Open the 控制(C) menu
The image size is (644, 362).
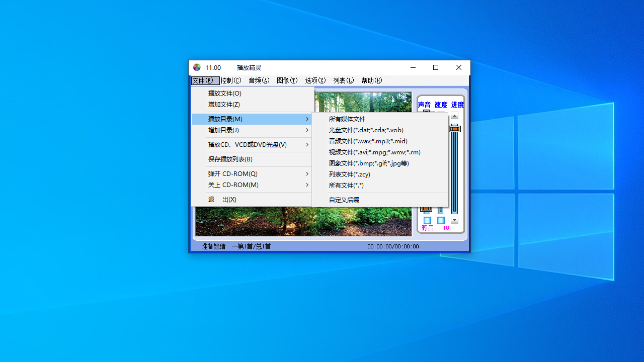(231, 80)
